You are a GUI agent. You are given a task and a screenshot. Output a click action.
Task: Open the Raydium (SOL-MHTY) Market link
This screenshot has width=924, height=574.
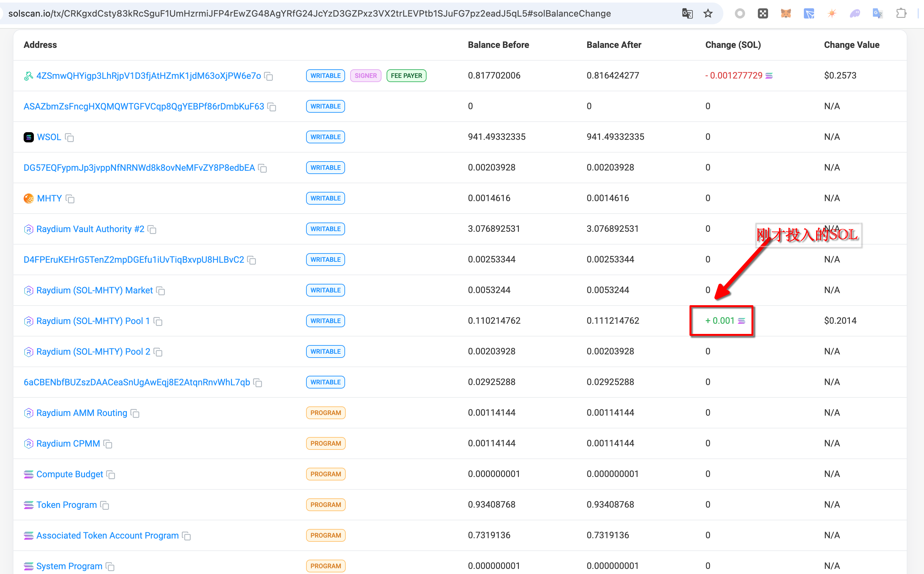[94, 291]
